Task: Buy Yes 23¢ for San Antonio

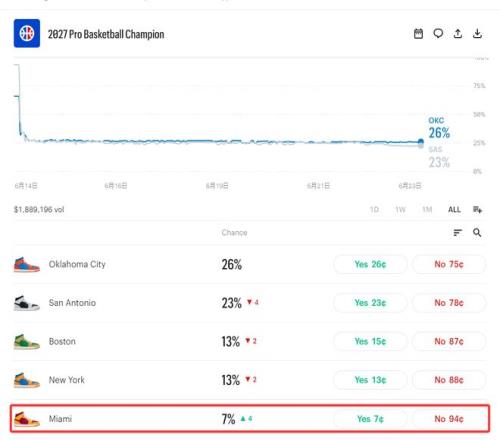Action: coord(370,303)
